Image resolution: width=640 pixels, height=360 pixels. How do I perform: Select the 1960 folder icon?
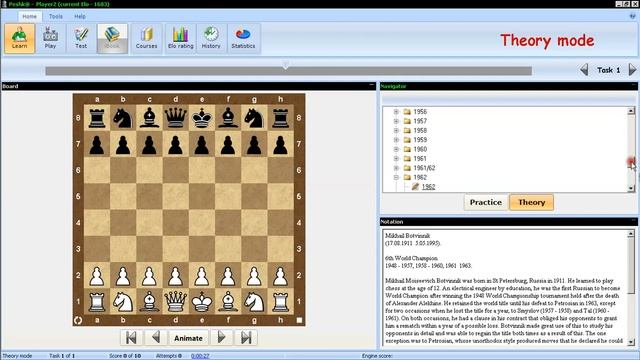point(407,149)
